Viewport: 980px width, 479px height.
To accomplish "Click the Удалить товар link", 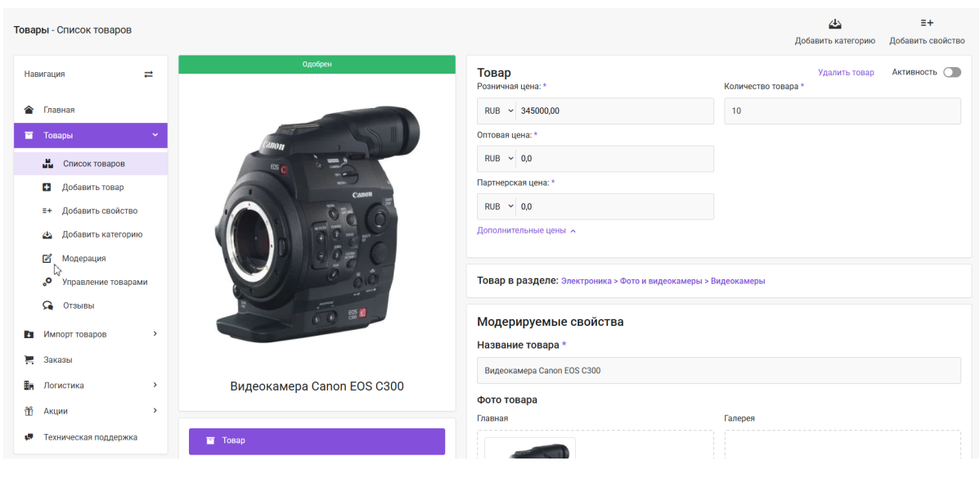I will (x=846, y=73).
